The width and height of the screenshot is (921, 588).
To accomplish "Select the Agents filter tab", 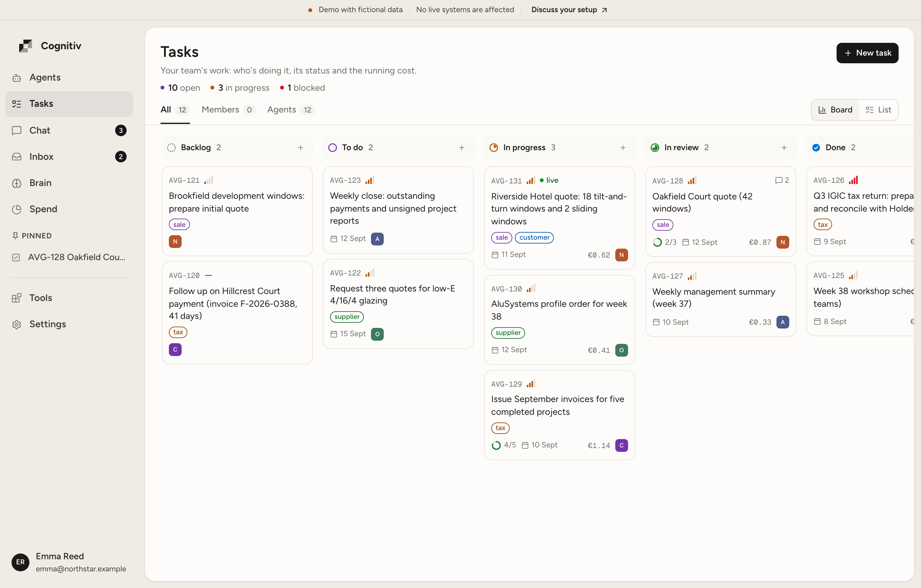I will [291, 110].
